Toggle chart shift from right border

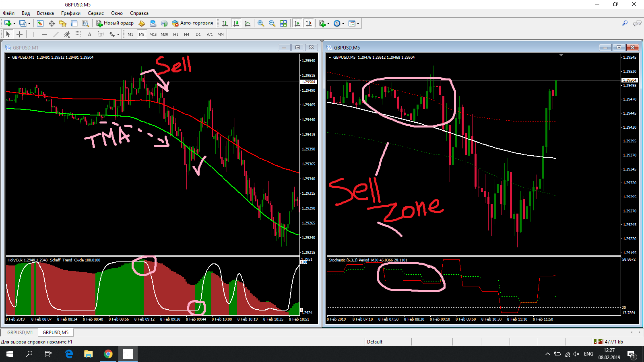(309, 23)
